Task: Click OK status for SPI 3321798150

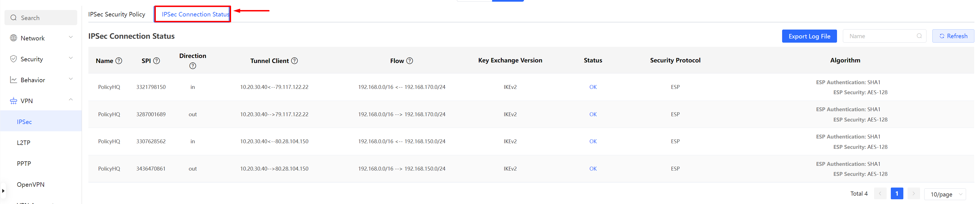Action: 593,87
